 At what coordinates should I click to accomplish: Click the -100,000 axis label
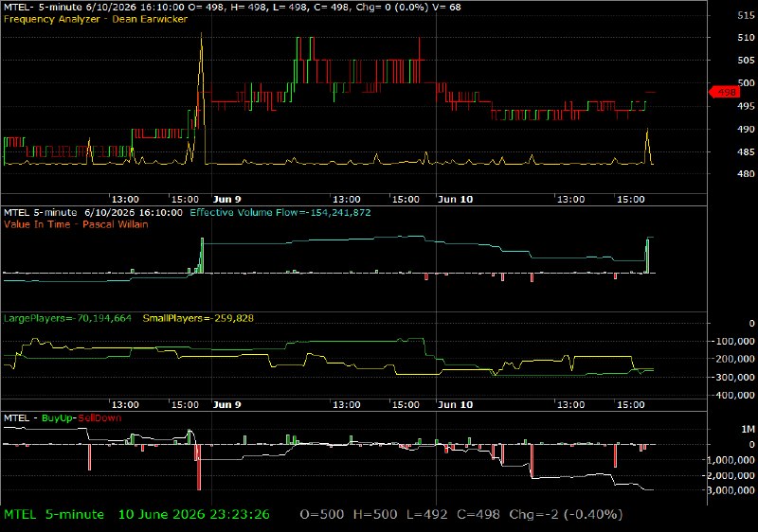733,342
